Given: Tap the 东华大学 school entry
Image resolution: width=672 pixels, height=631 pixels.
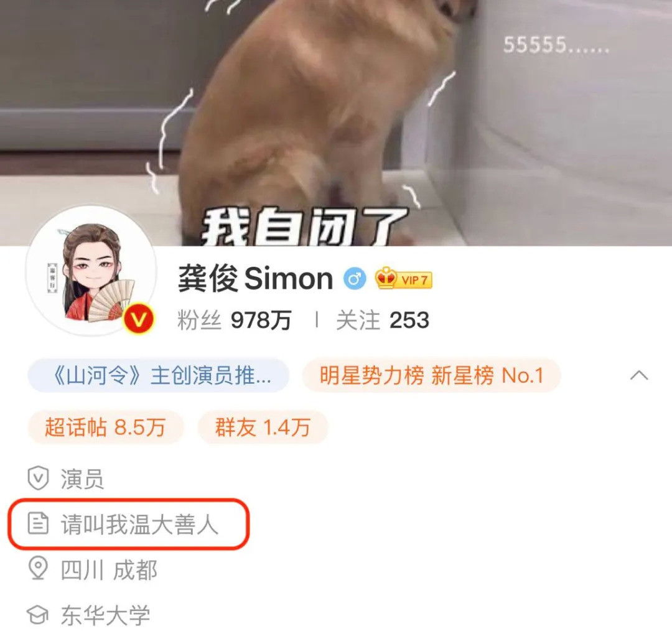Looking at the screenshot, I should [x=105, y=615].
